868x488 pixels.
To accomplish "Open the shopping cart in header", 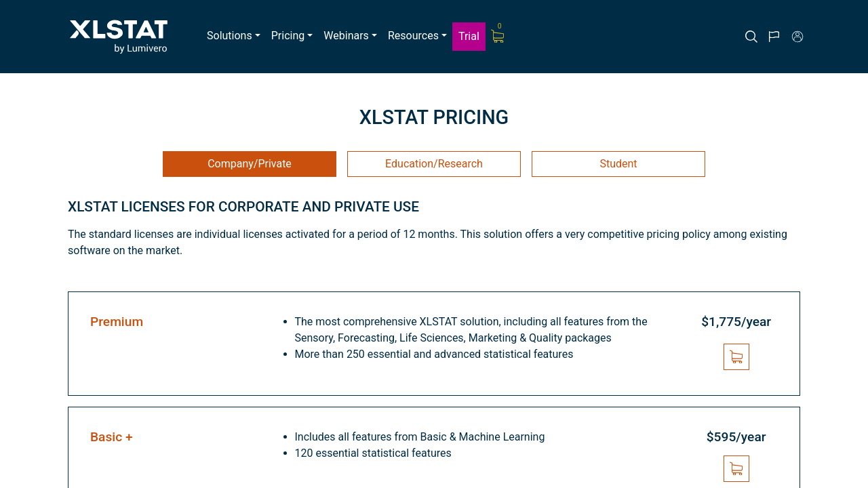I will pyautogui.click(x=498, y=37).
